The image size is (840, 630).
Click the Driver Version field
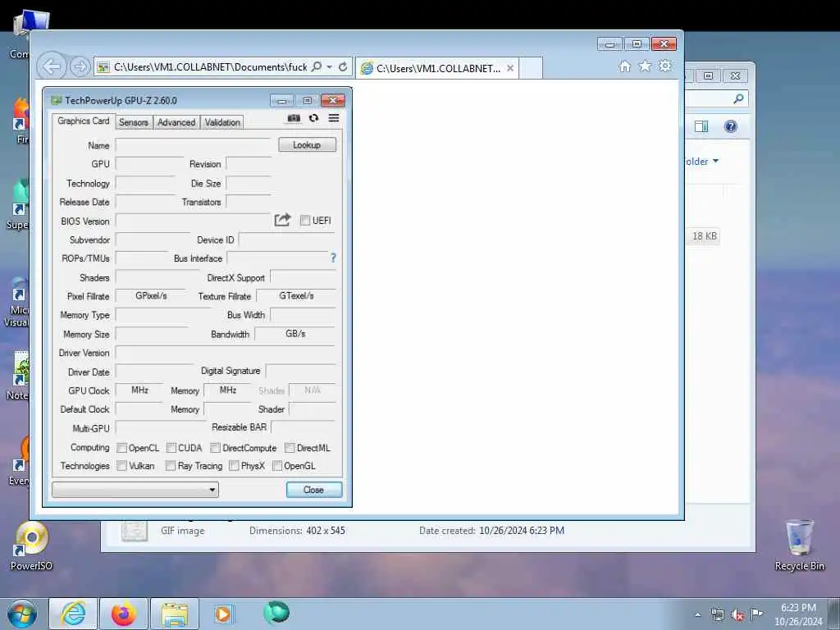[226, 353]
